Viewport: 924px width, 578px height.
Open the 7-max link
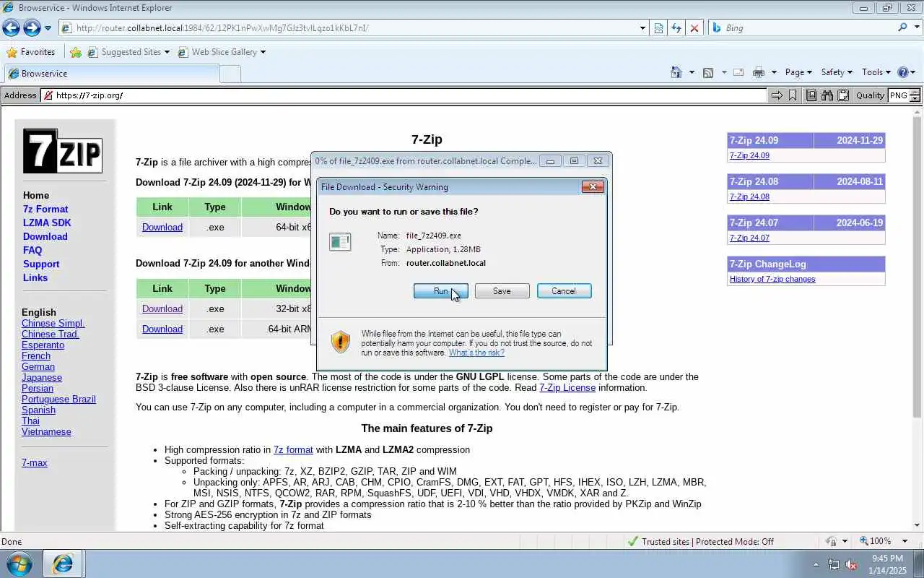click(34, 462)
